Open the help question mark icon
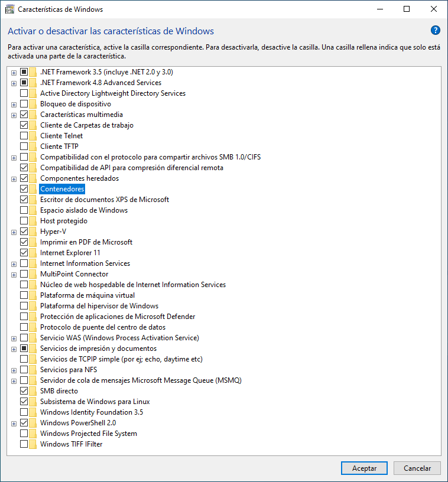The image size is (448, 482). [435, 31]
